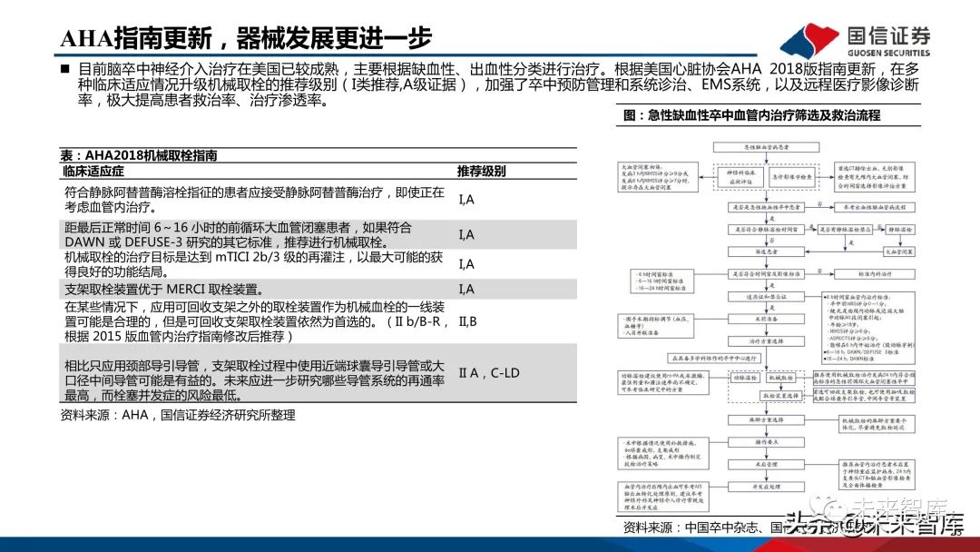This screenshot has width=980, height=552.
Task: Click the '机械取栓' flowchart box
Action: (780, 378)
